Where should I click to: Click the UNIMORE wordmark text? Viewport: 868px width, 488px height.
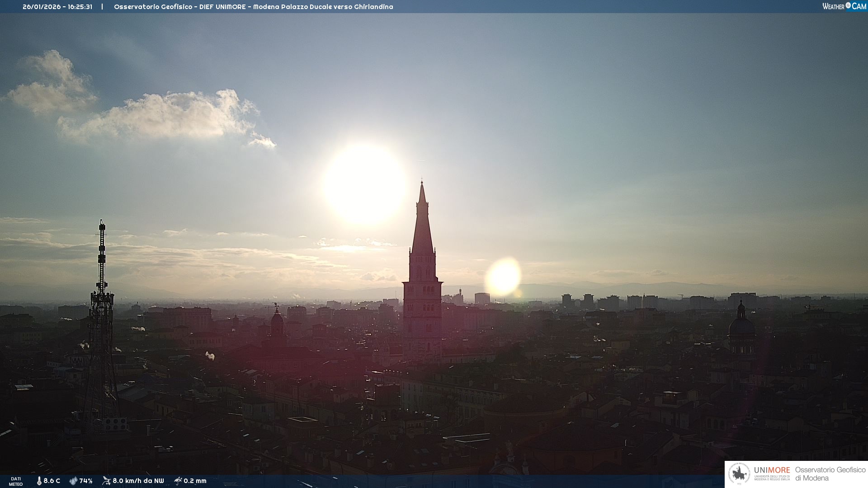click(772, 470)
